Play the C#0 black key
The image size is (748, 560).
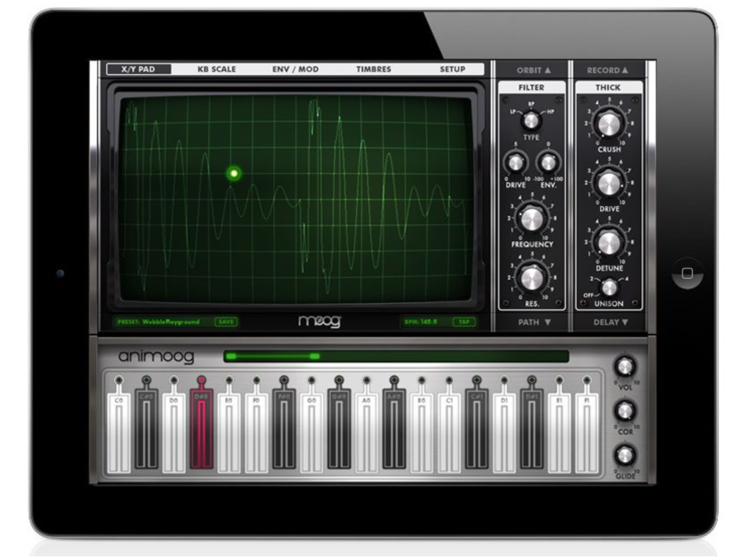pyautogui.click(x=146, y=429)
